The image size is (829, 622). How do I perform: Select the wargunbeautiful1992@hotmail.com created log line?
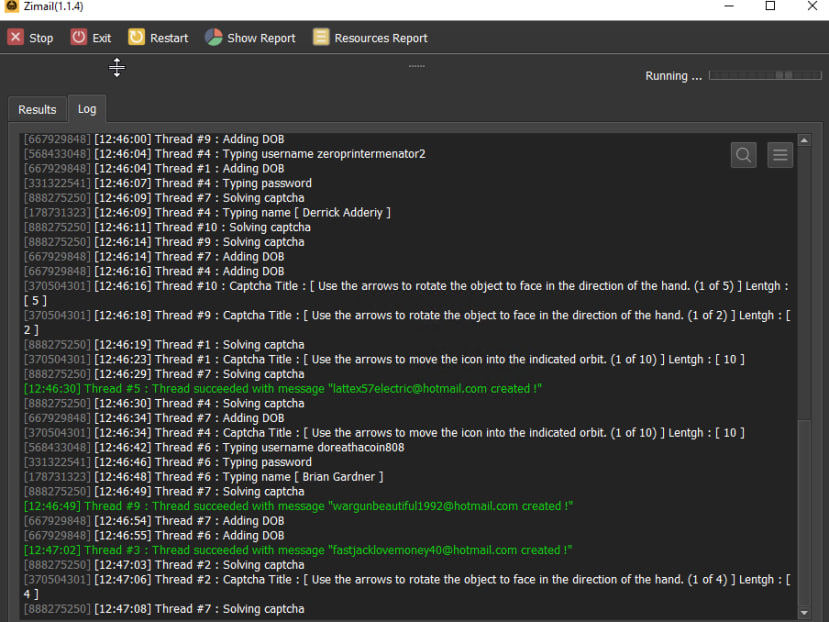298,506
